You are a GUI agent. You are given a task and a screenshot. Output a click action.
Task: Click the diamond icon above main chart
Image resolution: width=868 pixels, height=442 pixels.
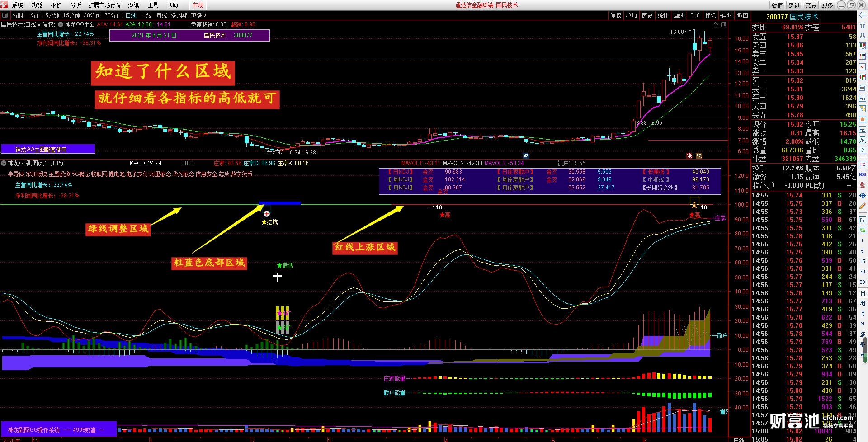coord(716,24)
